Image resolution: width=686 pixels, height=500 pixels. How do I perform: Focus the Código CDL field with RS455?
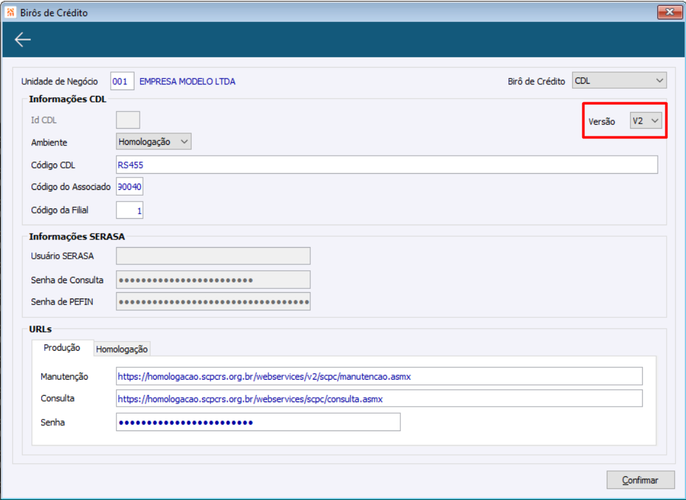(387, 165)
